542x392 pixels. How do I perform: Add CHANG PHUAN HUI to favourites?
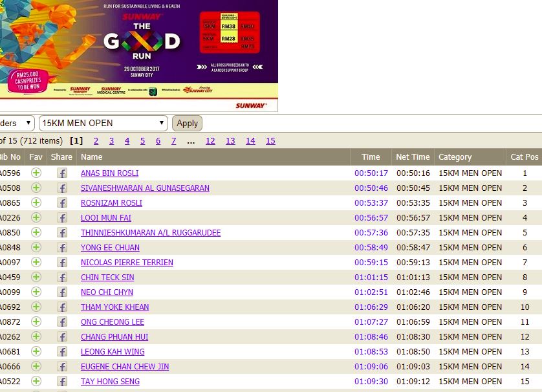click(x=36, y=336)
